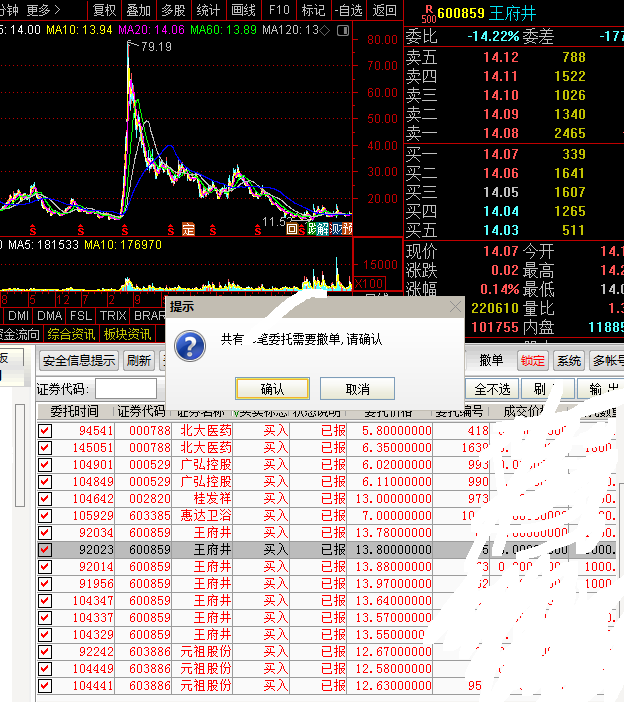Screen dimensions: 624x702
Task: Select the 画线 drawing tool
Action: coord(243,10)
